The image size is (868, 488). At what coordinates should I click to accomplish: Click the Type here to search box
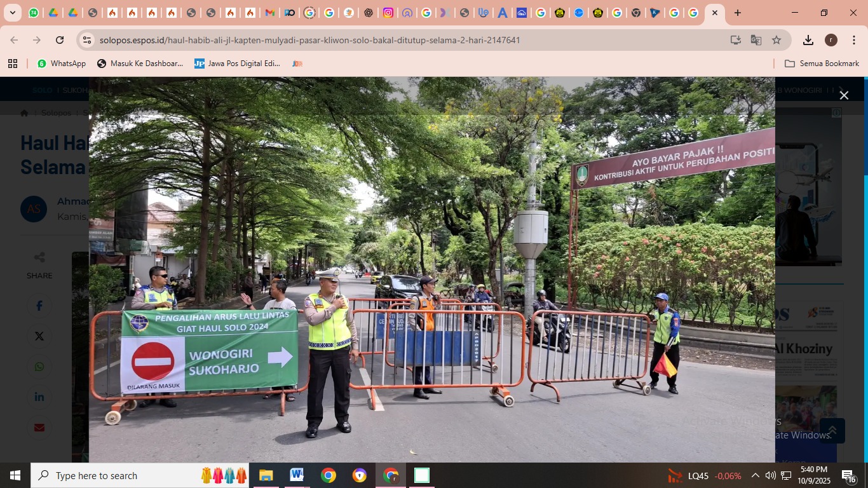click(140, 475)
